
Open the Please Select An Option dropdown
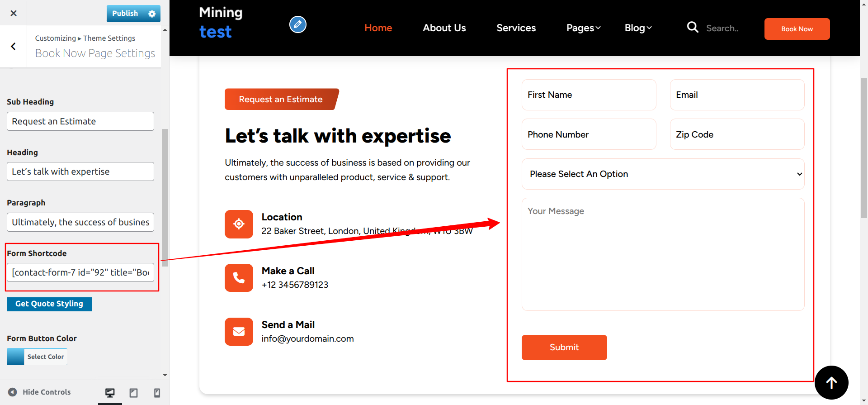click(663, 174)
